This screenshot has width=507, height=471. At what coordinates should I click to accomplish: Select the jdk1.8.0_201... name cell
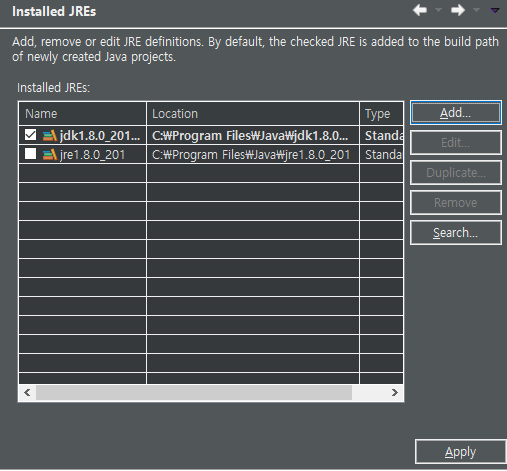coord(82,135)
